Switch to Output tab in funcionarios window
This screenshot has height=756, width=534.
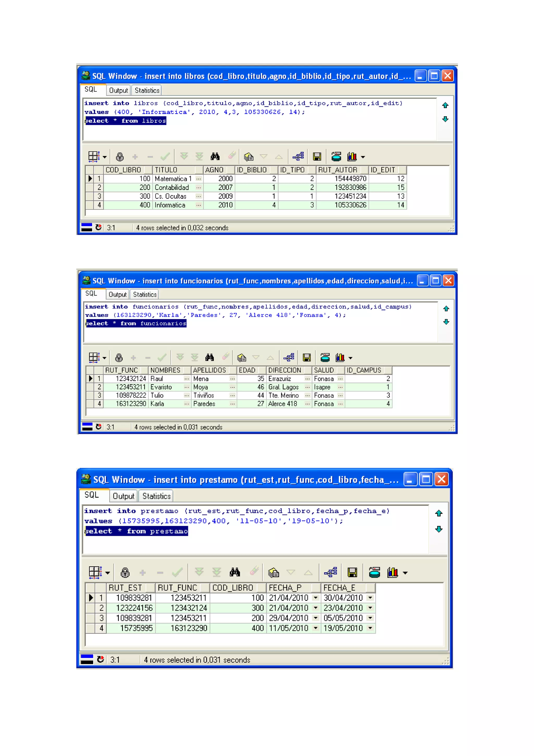(x=117, y=294)
